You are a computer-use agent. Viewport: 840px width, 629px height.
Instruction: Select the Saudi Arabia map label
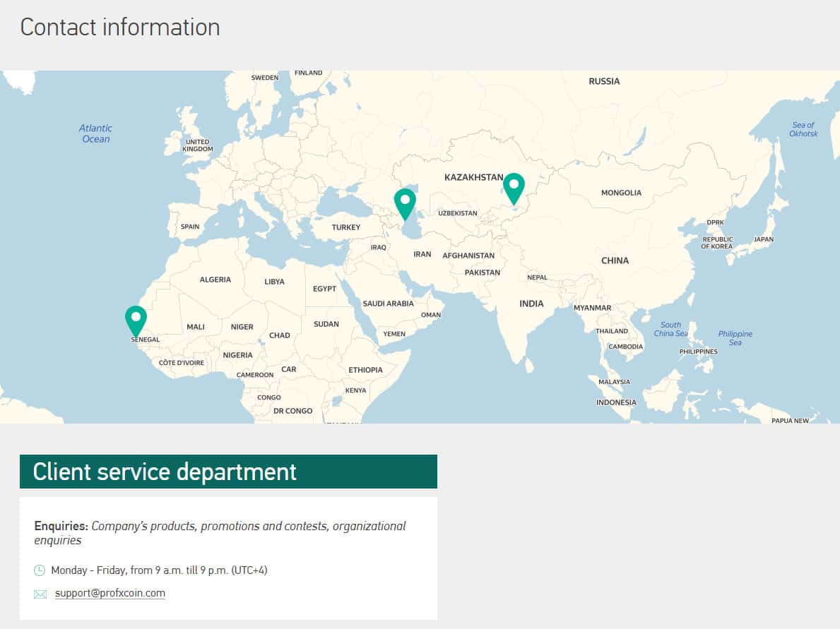388,304
